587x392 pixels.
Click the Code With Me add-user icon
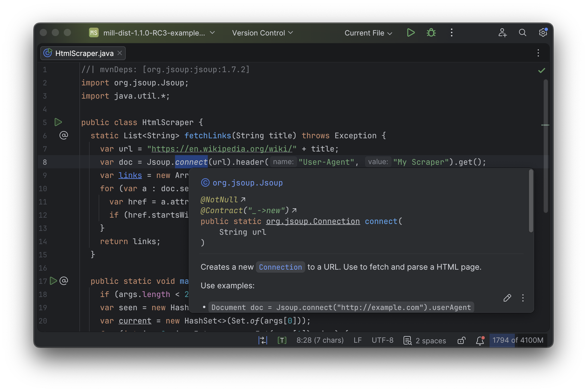(x=502, y=32)
